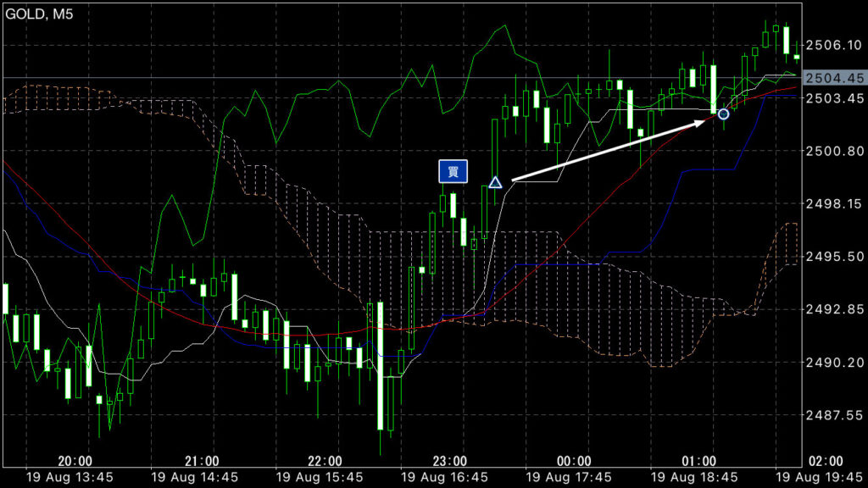Click the 19 Aug 16:45 date label
The width and height of the screenshot is (868, 488).
pos(444,477)
